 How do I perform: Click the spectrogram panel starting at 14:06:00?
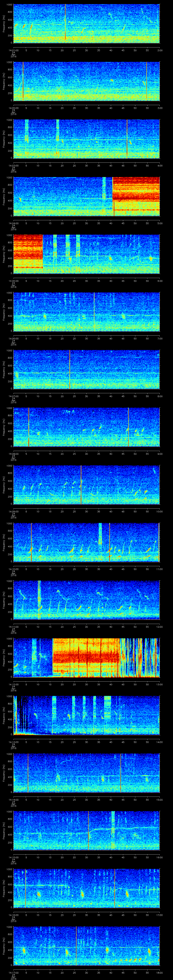[x=87, y=312]
